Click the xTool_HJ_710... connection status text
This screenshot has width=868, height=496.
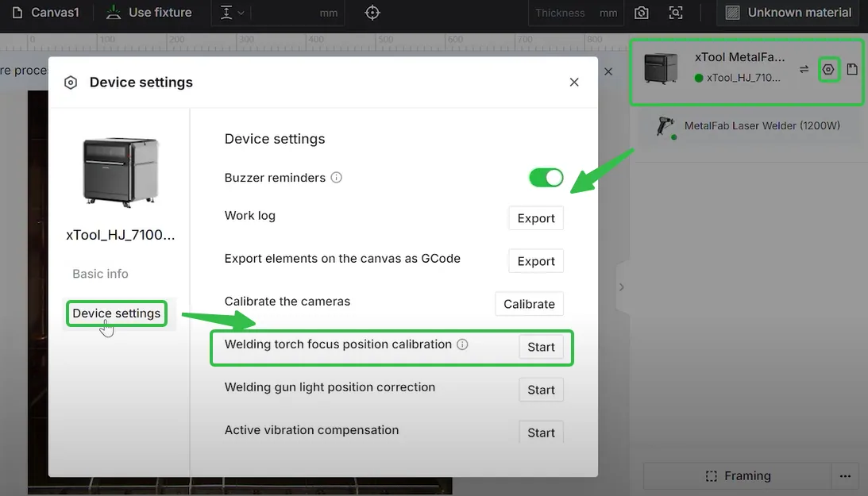pyautogui.click(x=743, y=78)
